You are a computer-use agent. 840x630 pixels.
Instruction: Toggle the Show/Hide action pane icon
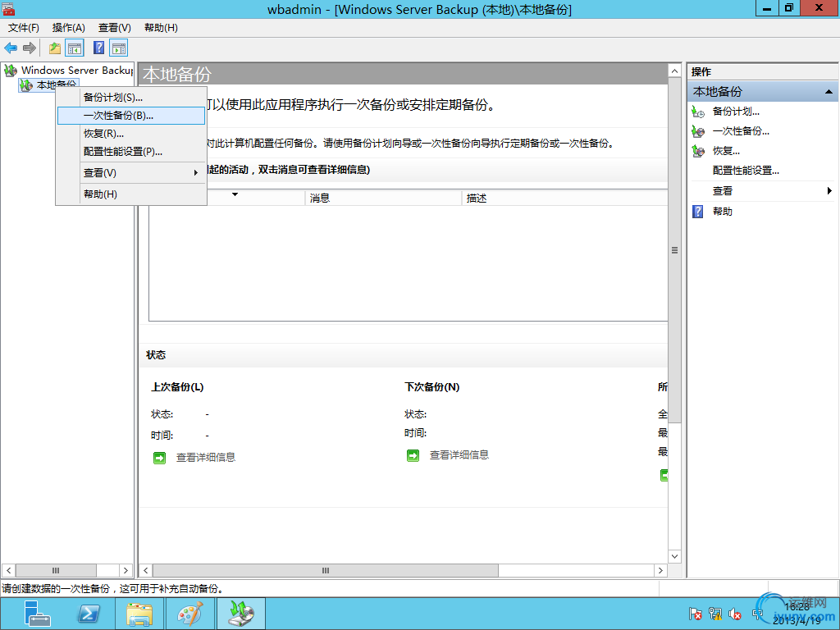pyautogui.click(x=118, y=48)
